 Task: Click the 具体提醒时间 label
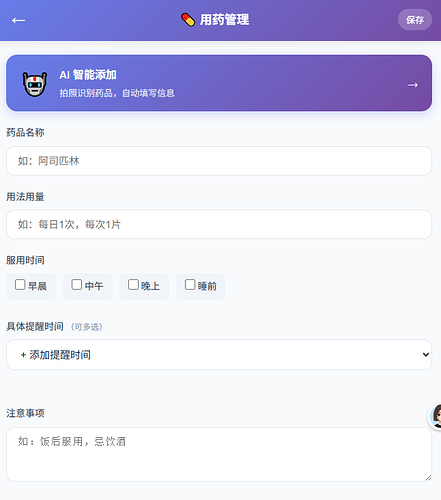35,326
